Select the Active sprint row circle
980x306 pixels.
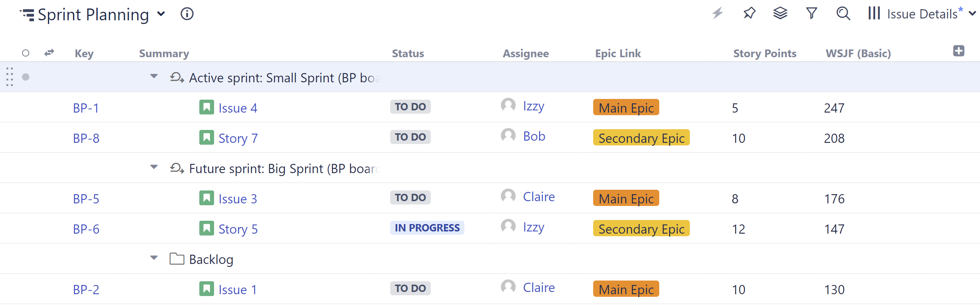(x=25, y=77)
